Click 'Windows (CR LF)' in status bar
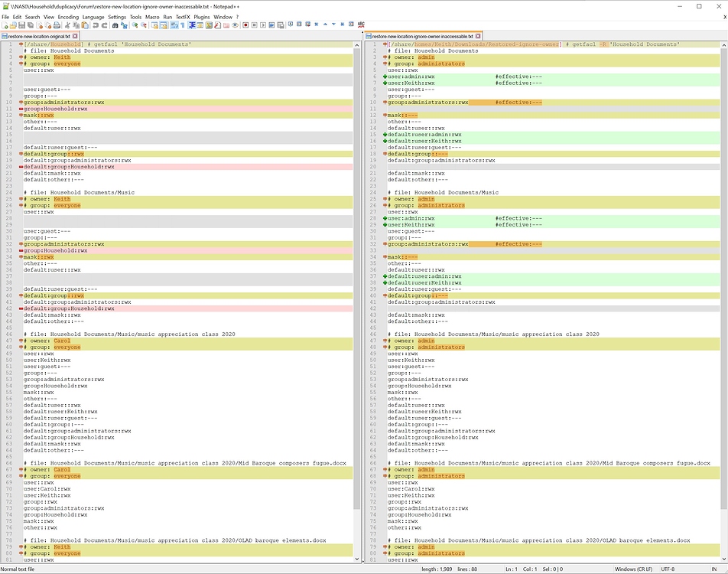Image resolution: width=728 pixels, height=574 pixels. point(633,569)
